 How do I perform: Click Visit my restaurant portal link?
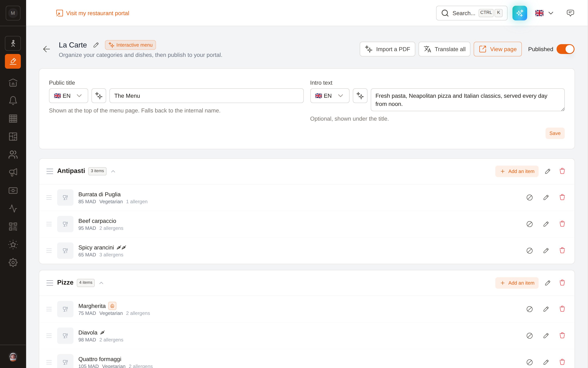coord(92,13)
